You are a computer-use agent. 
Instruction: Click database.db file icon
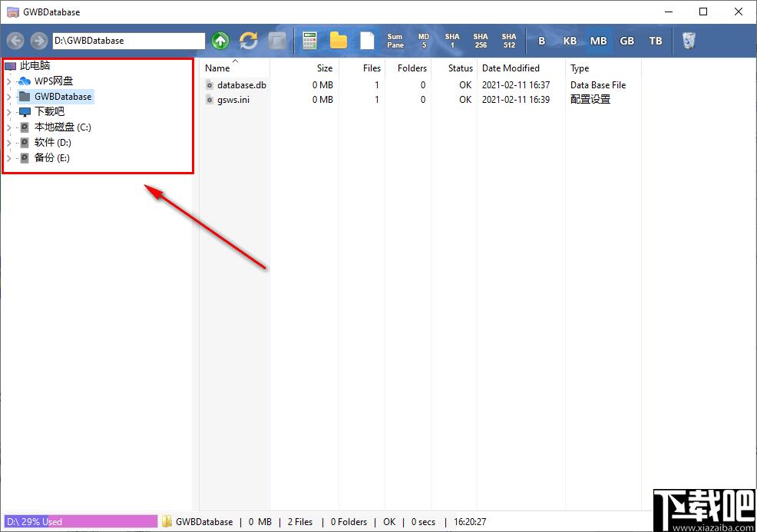click(x=210, y=85)
